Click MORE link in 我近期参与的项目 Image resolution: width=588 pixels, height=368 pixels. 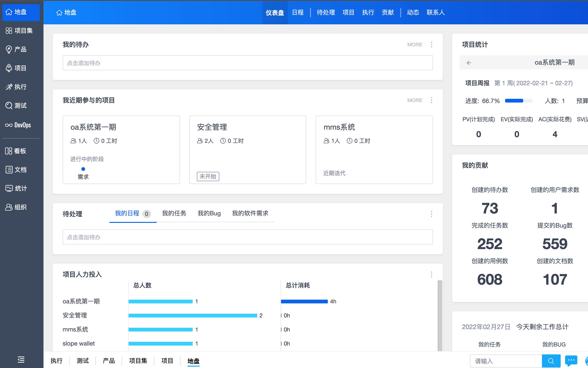tap(415, 100)
